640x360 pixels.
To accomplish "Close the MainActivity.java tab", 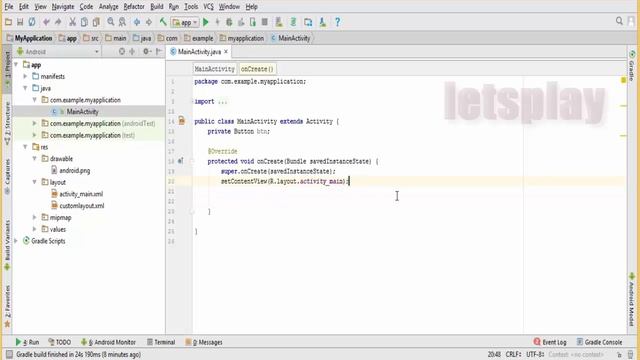I will (x=226, y=51).
